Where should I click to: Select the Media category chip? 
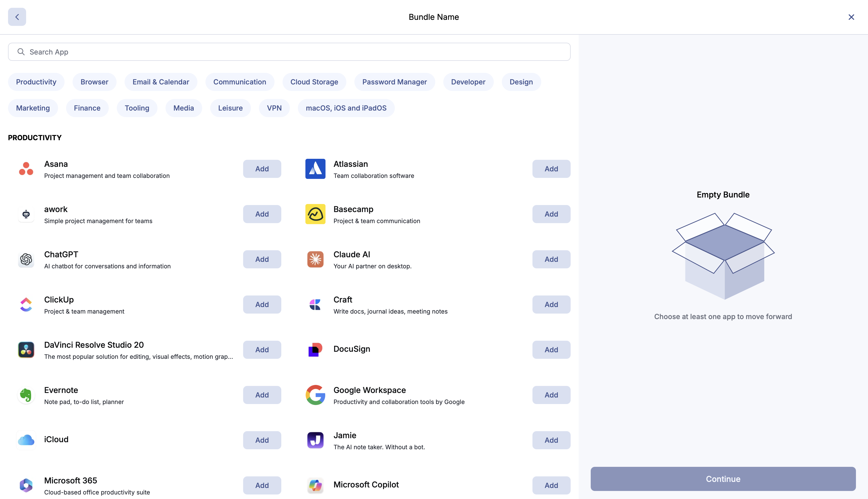[184, 108]
